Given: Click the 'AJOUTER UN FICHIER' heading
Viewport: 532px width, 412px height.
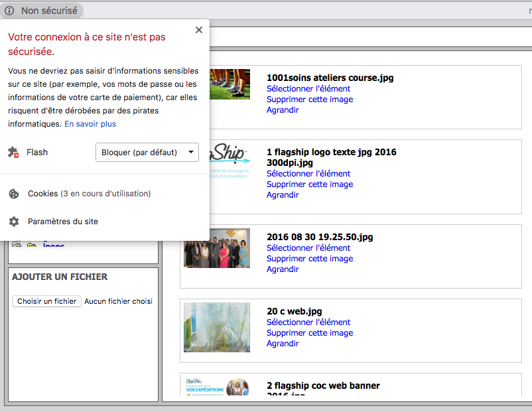Looking at the screenshot, I should 60,277.
